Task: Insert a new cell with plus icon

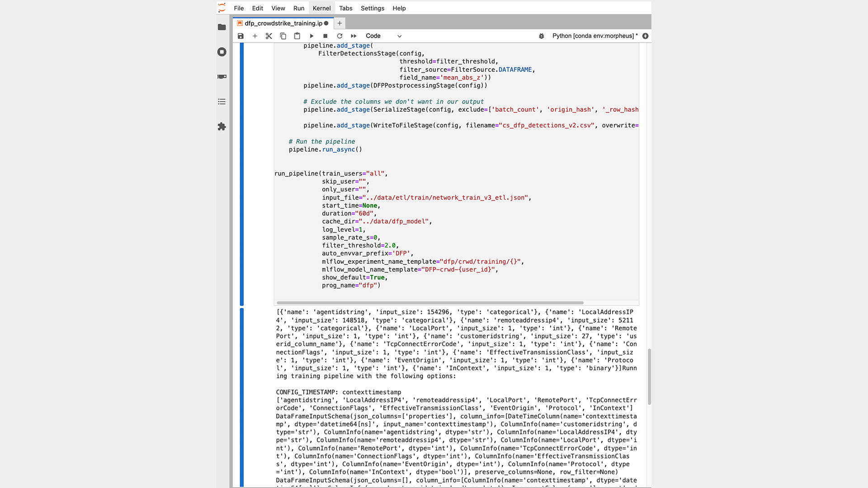Action: (x=255, y=36)
